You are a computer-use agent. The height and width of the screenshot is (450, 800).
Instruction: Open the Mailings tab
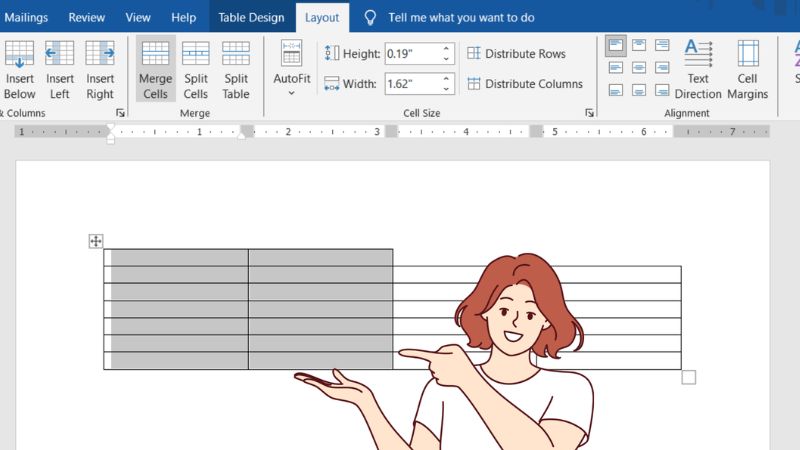(26, 17)
